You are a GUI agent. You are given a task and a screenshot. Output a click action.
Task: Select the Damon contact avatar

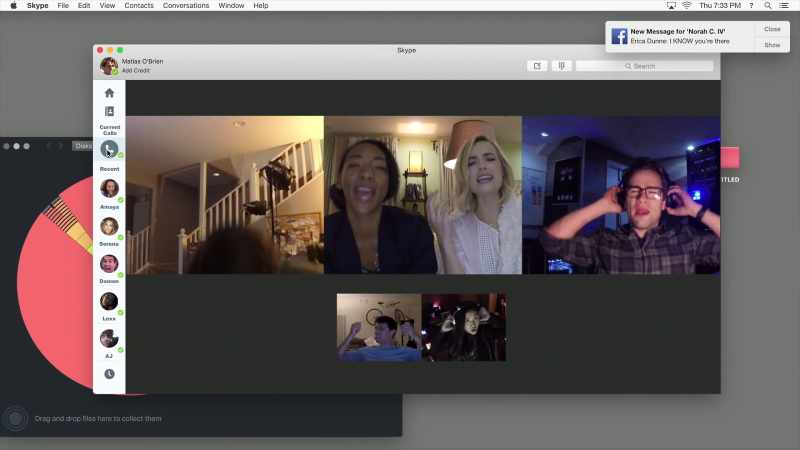[x=109, y=264]
